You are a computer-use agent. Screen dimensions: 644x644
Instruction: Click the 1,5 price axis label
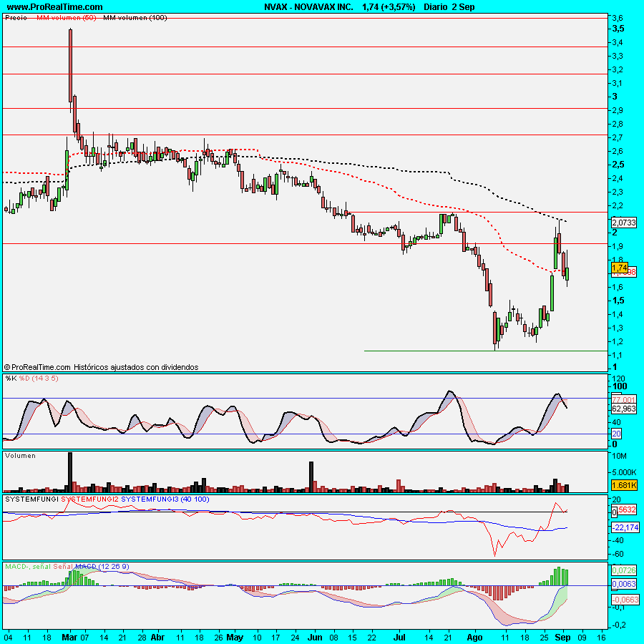[x=618, y=301]
